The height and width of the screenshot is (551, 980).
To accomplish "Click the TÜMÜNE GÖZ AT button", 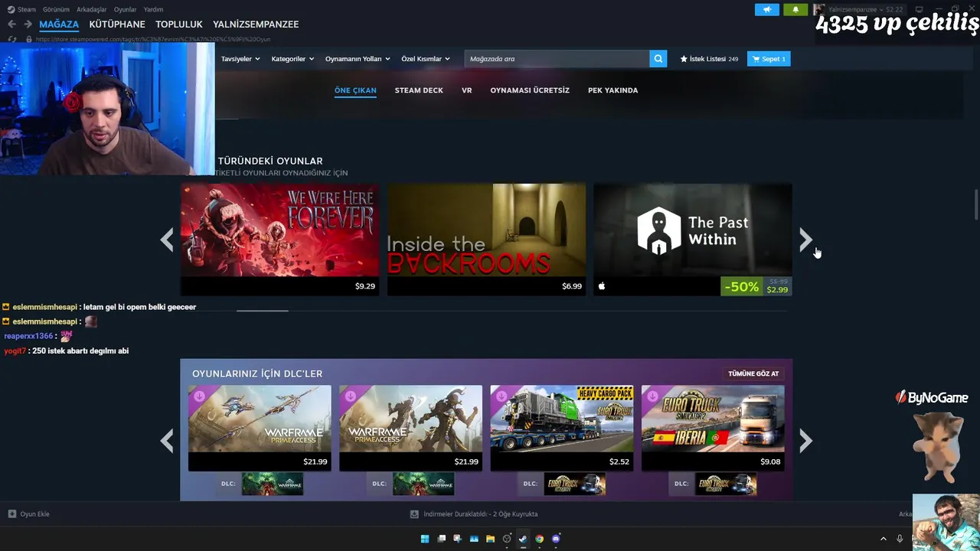I will [x=753, y=373].
